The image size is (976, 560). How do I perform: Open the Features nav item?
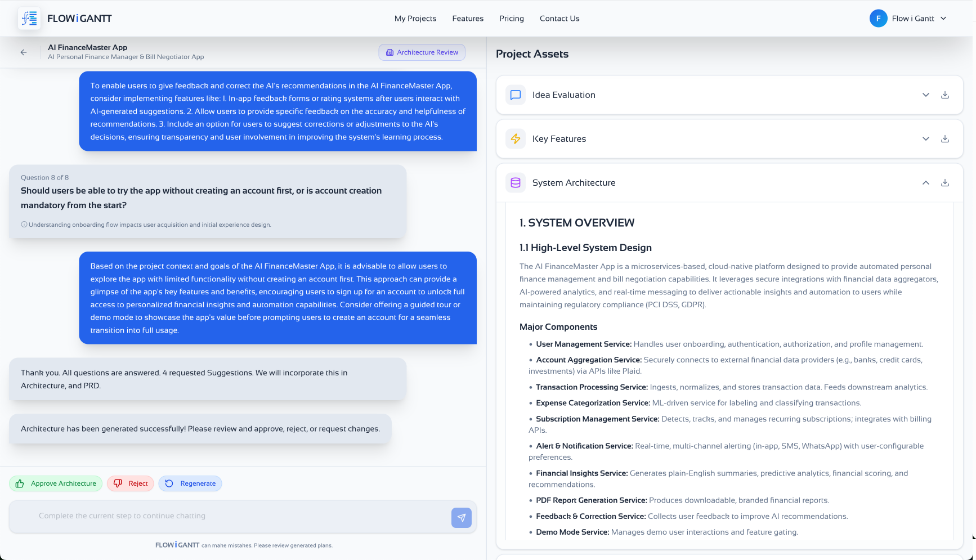point(467,19)
